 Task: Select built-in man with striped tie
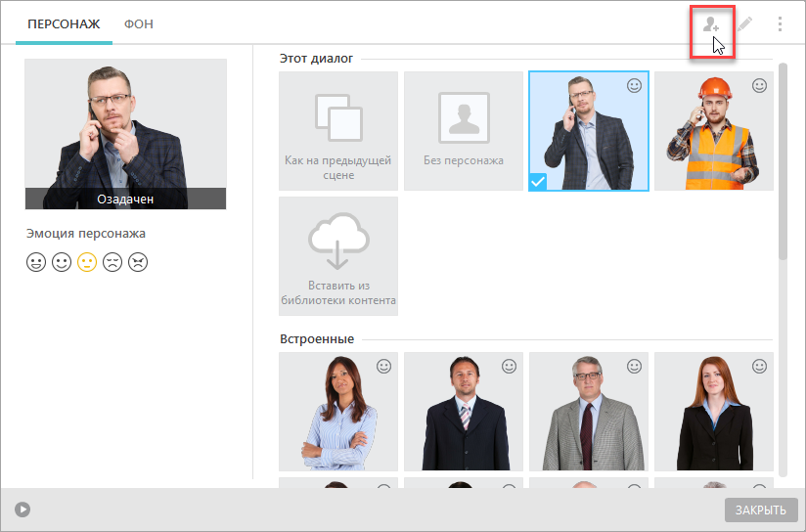(x=464, y=411)
